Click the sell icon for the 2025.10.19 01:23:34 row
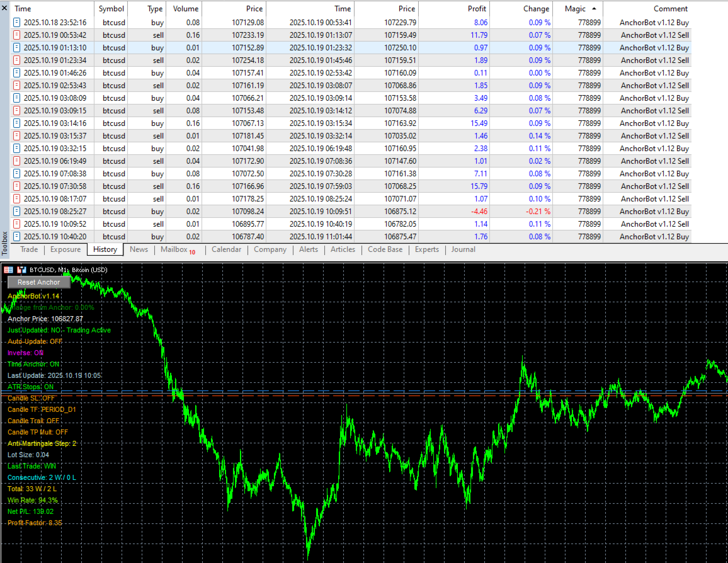The height and width of the screenshot is (563, 728). tap(17, 60)
